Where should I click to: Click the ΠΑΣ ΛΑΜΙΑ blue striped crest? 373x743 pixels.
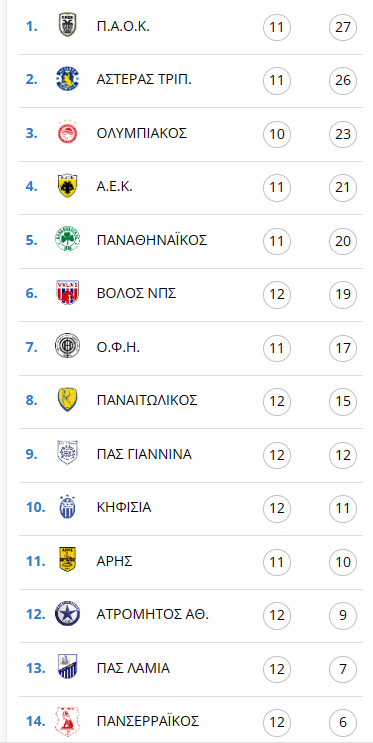click(67, 667)
